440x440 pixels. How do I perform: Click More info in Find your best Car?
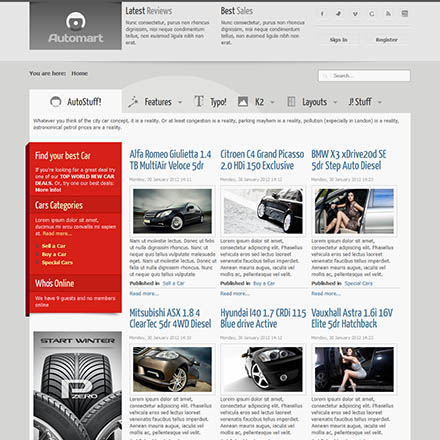(x=48, y=190)
